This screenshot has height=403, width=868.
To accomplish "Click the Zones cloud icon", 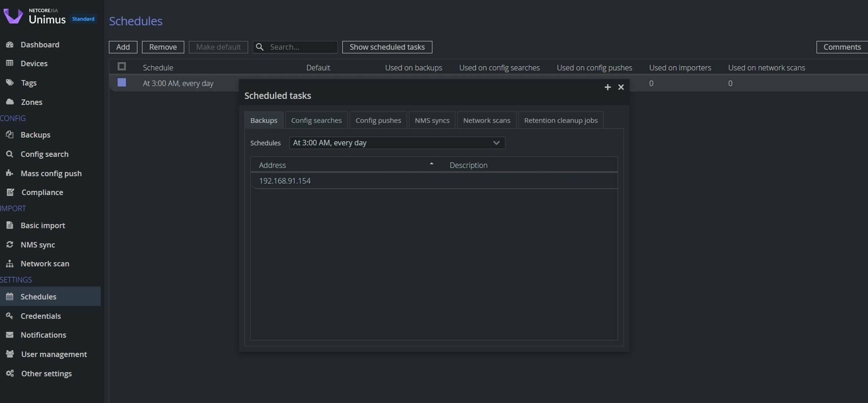I will [x=9, y=102].
